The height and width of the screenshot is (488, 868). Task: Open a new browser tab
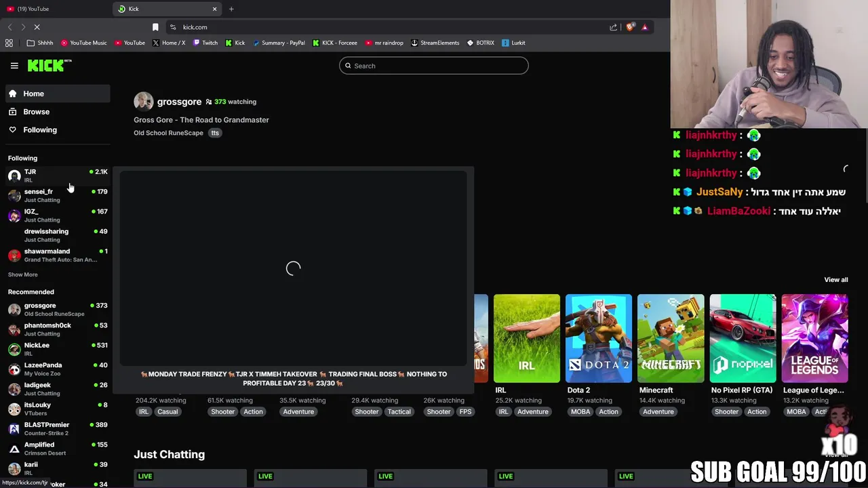pyautogui.click(x=231, y=9)
